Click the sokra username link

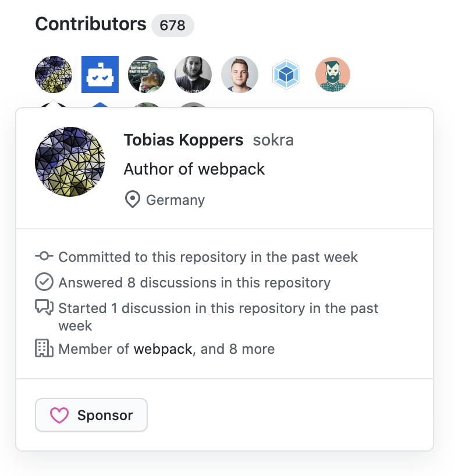pyautogui.click(x=273, y=140)
